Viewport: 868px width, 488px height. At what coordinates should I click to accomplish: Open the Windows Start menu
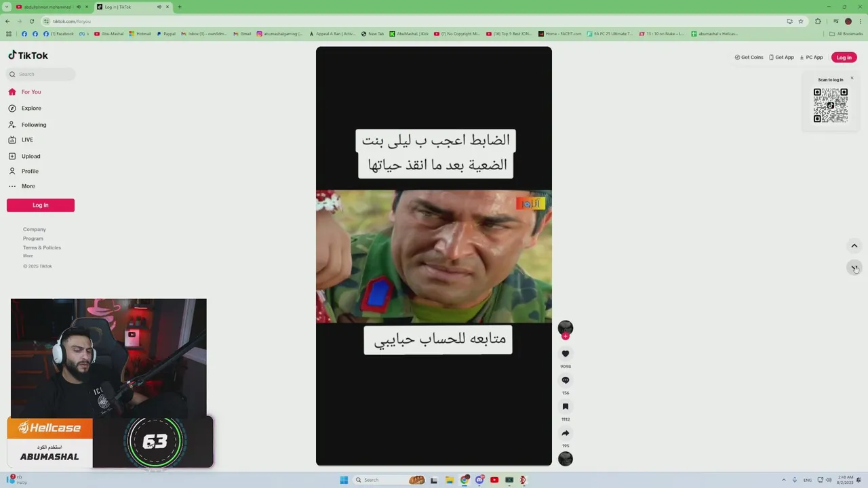(x=344, y=480)
